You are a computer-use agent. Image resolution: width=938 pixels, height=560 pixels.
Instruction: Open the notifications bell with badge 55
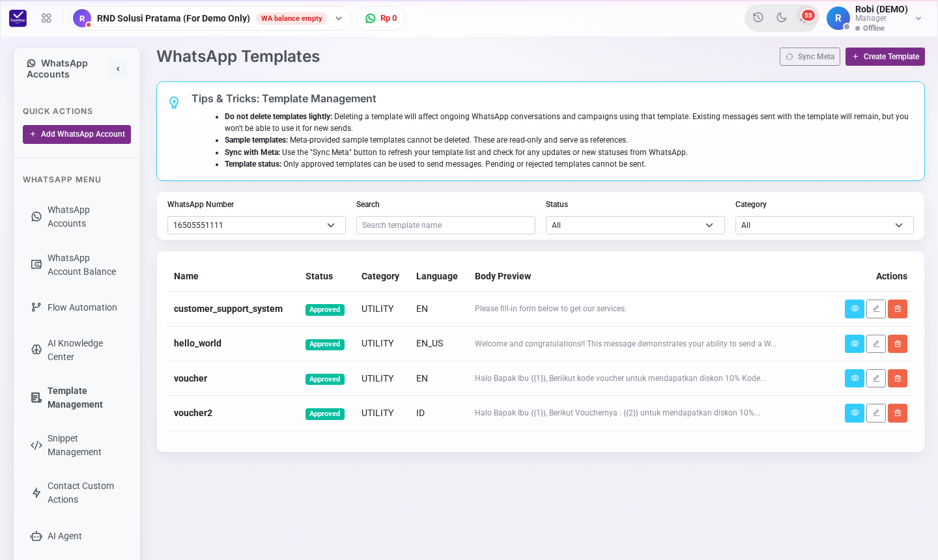805,18
